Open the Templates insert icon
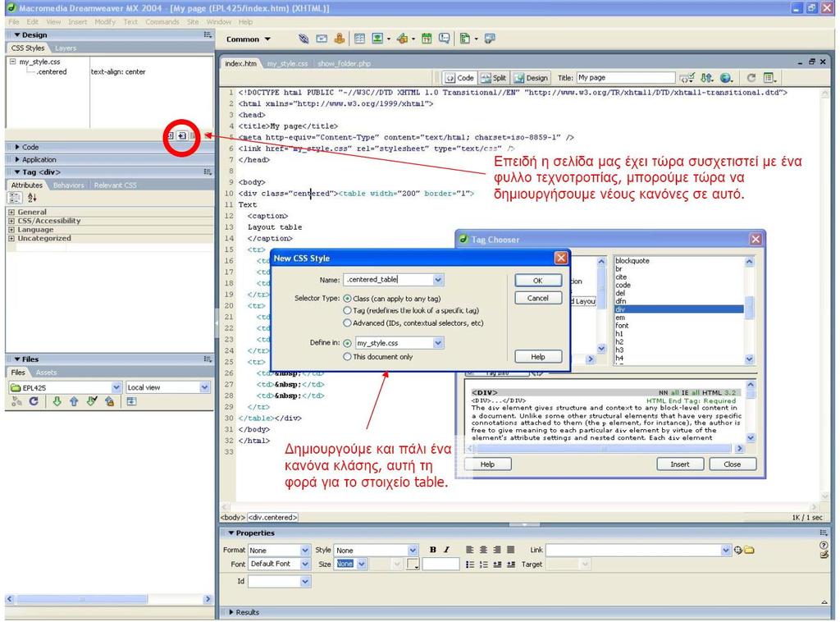This screenshot has width=840, height=622. tap(465, 39)
